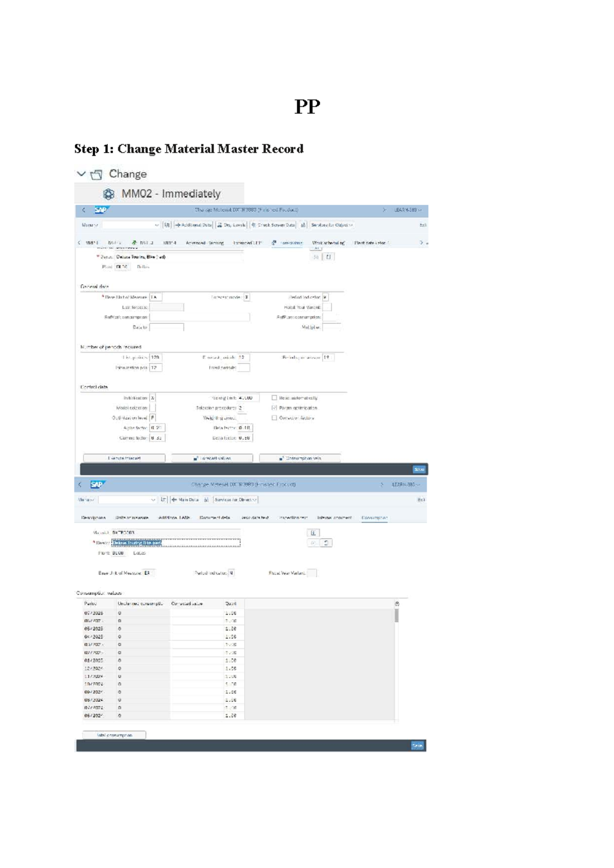Screen dimensions: 614x868
Task: Go back using arrow in Forecasting window
Action: [84, 210]
